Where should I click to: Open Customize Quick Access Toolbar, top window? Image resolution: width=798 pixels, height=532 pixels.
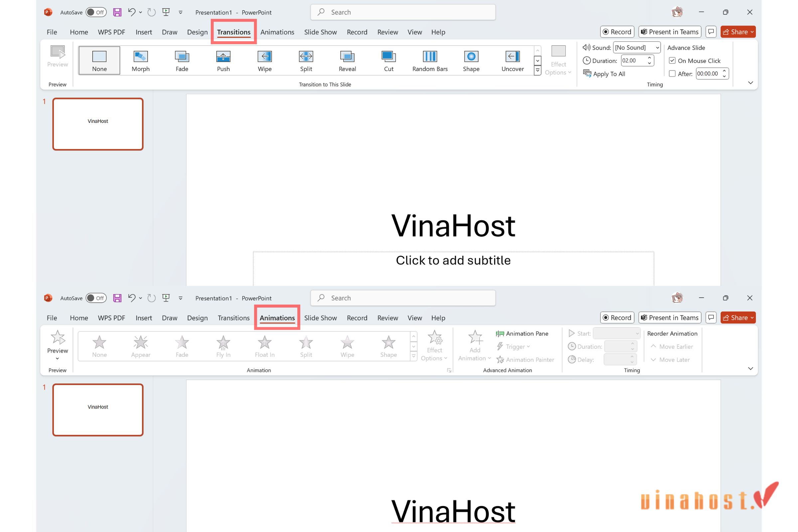pos(181,13)
